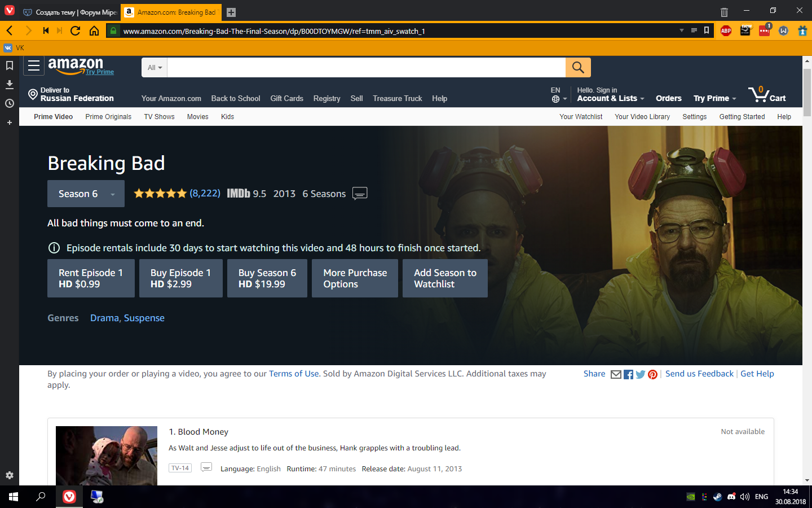812x508 pixels.
Task: Open the volume control in system tray
Action: [745, 497]
